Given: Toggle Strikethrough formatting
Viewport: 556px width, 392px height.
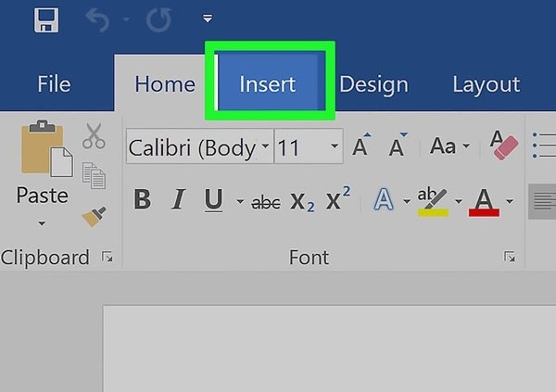Looking at the screenshot, I should pos(266,201).
